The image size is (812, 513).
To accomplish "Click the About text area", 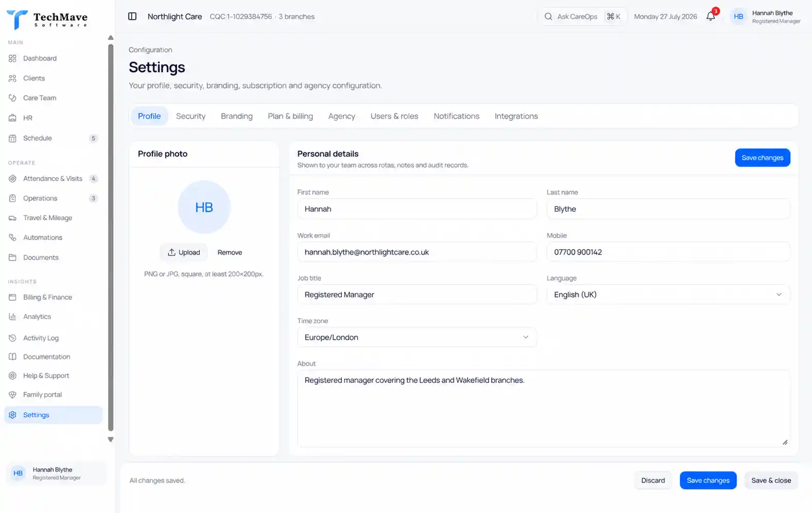I will pos(543,409).
